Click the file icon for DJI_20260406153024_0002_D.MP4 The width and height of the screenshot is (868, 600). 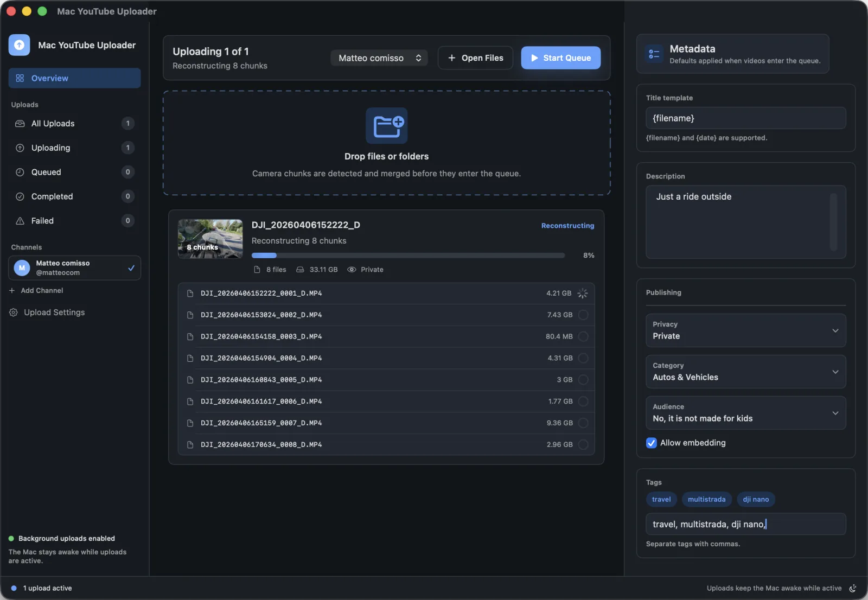coord(190,315)
